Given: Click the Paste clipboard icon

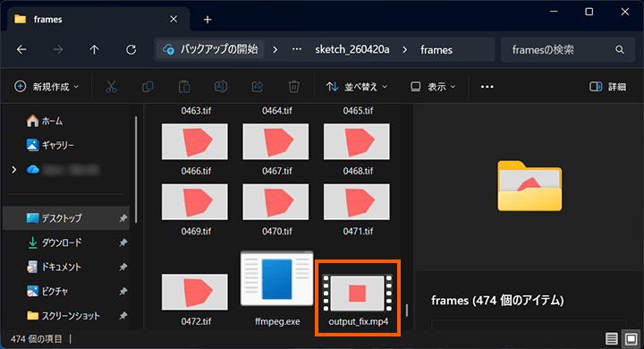Looking at the screenshot, I should point(184,86).
